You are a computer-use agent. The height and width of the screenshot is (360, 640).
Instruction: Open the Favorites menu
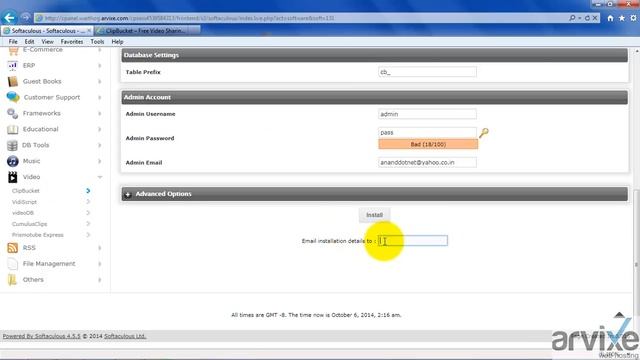72,42
